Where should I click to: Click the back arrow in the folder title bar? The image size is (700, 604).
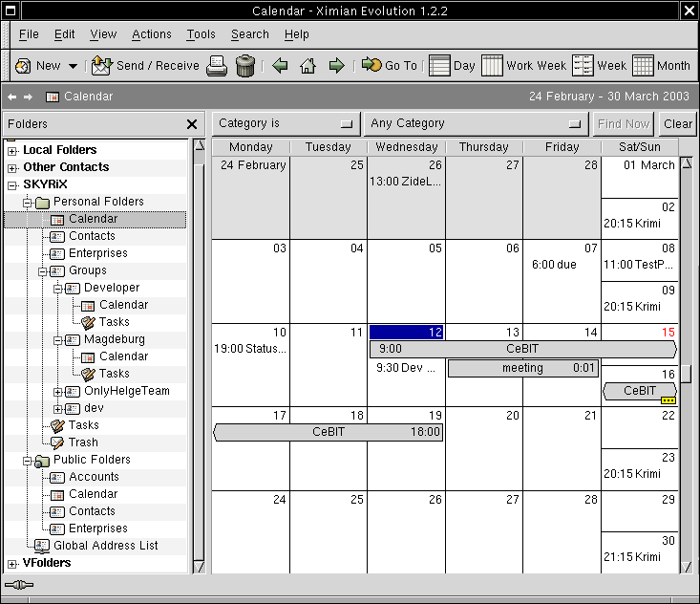(x=12, y=97)
